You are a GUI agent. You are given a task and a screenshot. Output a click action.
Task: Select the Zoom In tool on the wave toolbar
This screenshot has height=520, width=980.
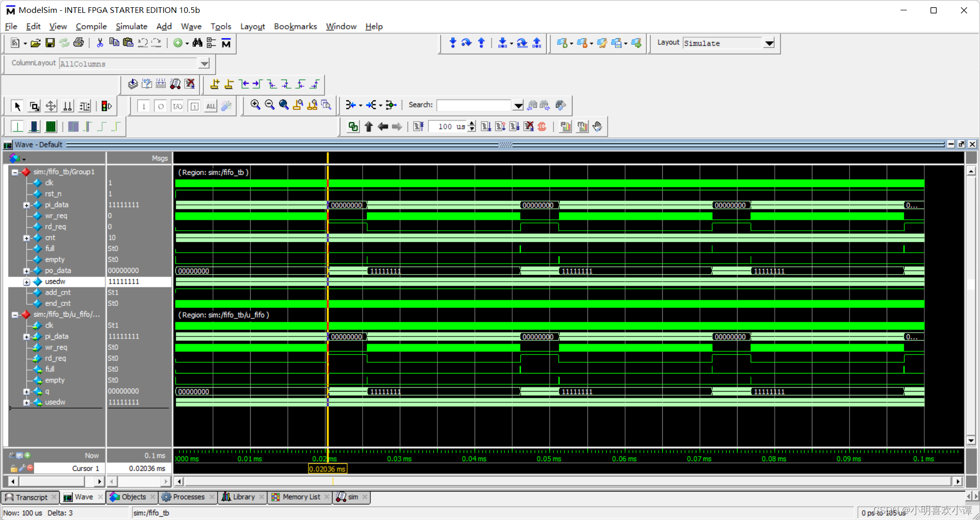pyautogui.click(x=255, y=105)
